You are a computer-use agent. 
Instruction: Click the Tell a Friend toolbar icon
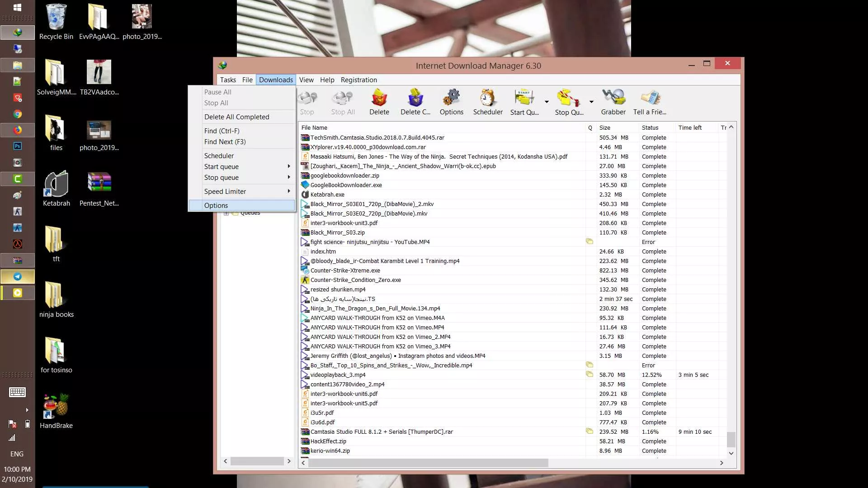click(x=650, y=102)
